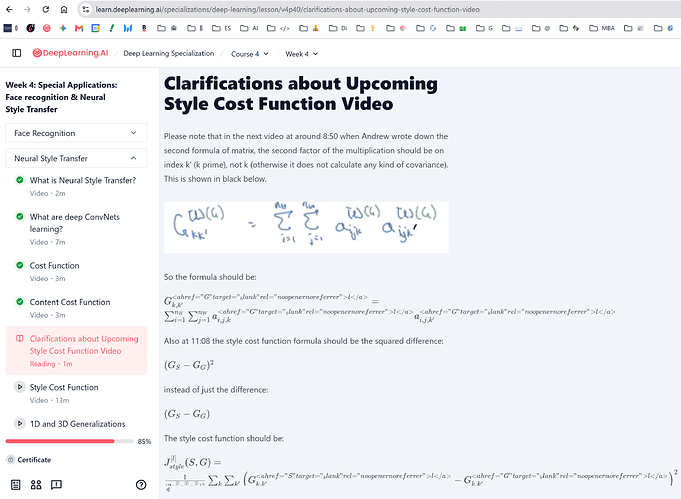Open the Content Cost Function video
This screenshot has width=681, height=499.
[x=69, y=302]
